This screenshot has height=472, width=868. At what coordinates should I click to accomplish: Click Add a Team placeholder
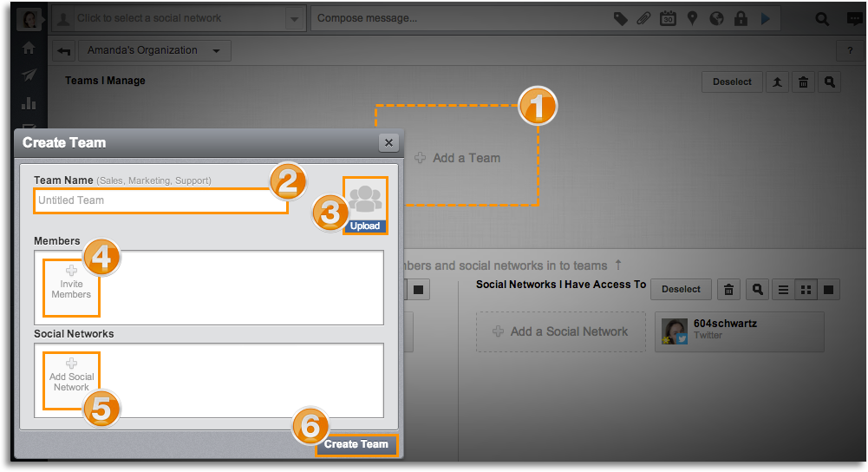pyautogui.click(x=457, y=158)
